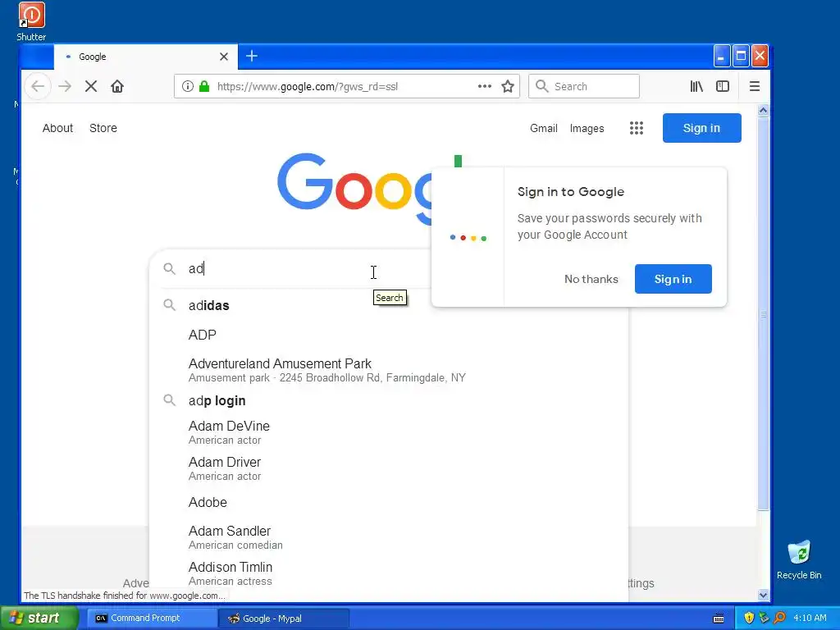Click top-right blue Sign in button
840x630 pixels.
702,128
